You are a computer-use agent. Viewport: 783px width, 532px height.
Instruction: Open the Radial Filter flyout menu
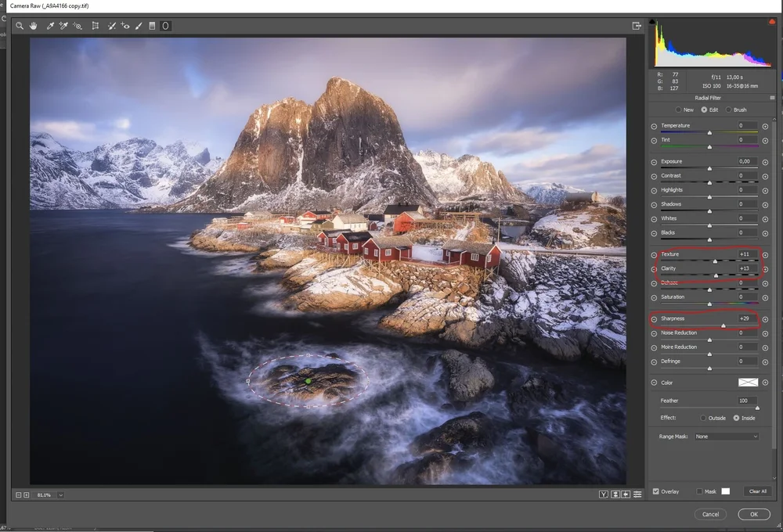(773, 97)
